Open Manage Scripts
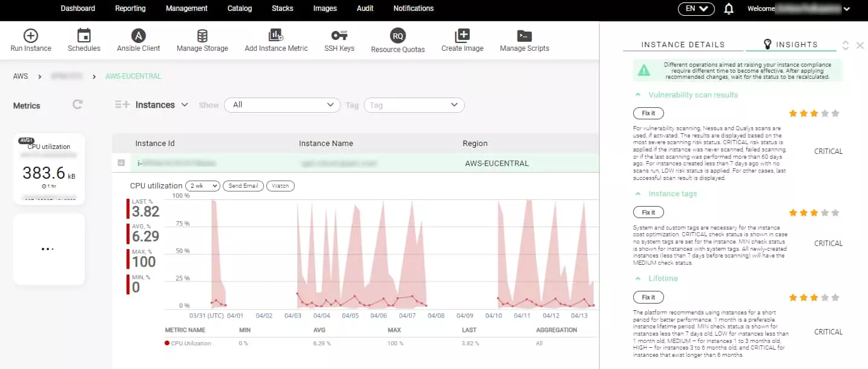Screen dimensions: 868x369 click(524, 36)
